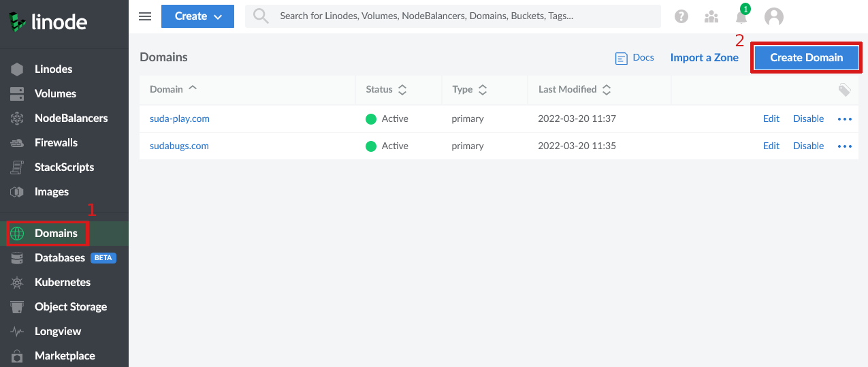Screen dimensions: 868x367
Task: Click the primary type of sudabugs.com
Action: point(468,146)
